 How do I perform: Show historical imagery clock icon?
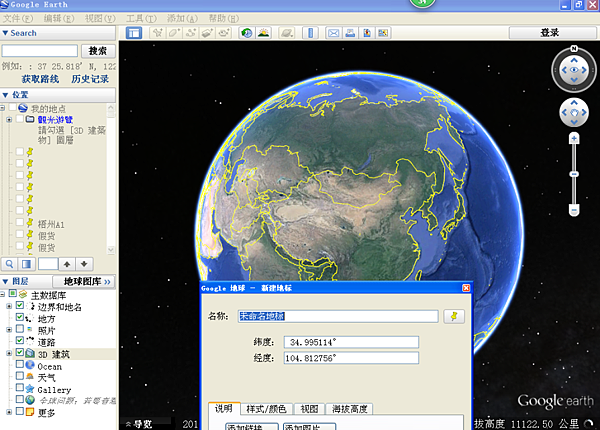click(247, 33)
